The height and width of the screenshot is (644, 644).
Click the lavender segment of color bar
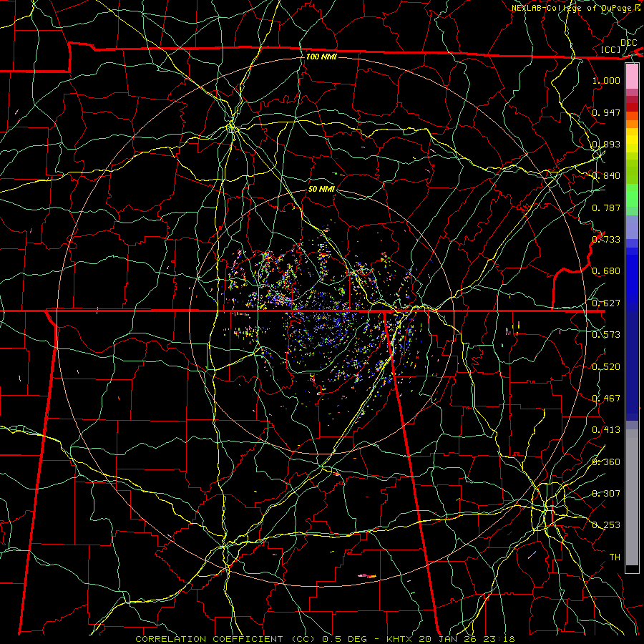(632, 228)
